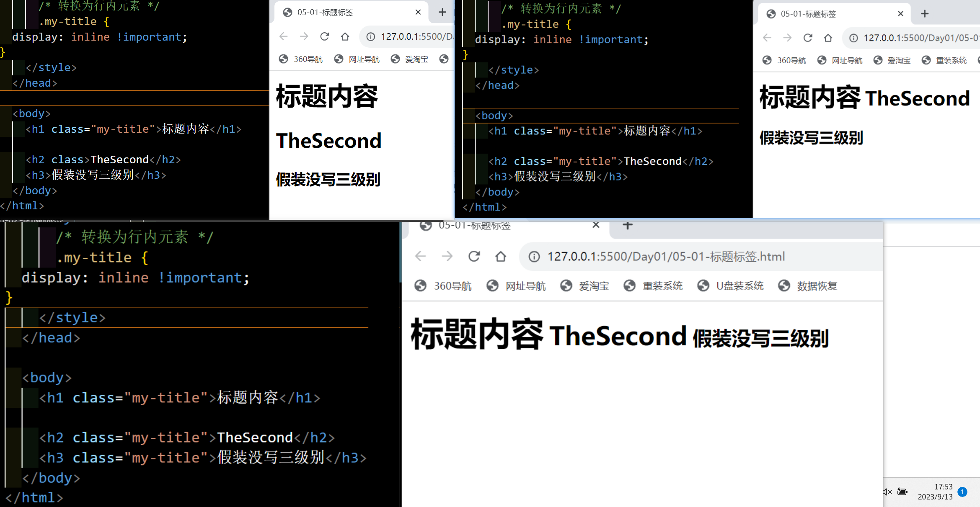This screenshot has width=980, height=507.
Task: Click the </style> line in lower editor
Action: coord(72,318)
